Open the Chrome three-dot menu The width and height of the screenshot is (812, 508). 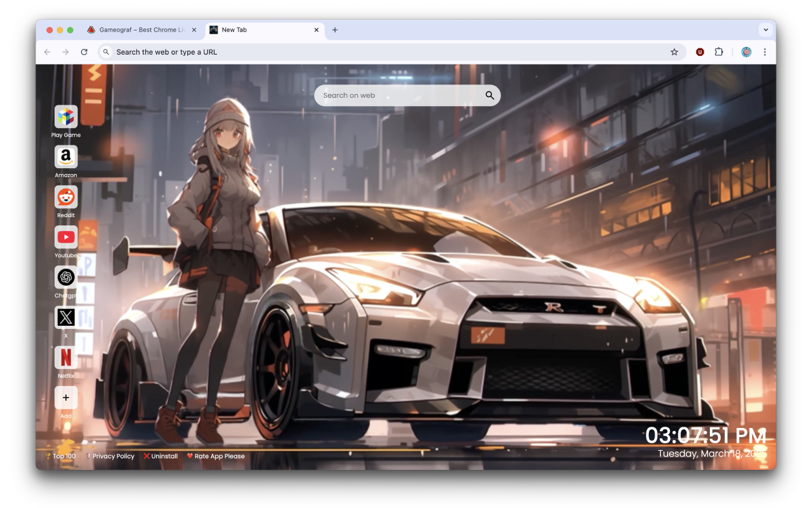pyautogui.click(x=765, y=51)
